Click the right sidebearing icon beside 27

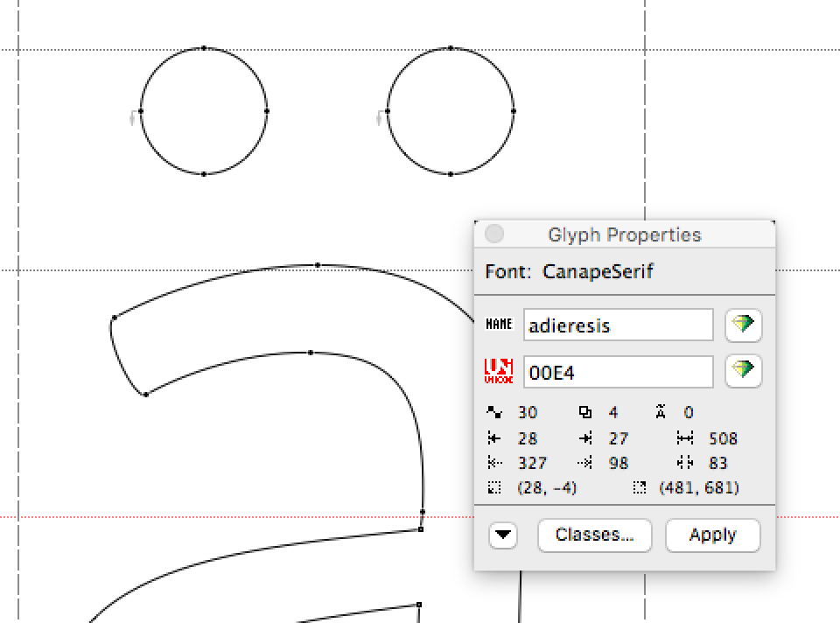coord(585,438)
